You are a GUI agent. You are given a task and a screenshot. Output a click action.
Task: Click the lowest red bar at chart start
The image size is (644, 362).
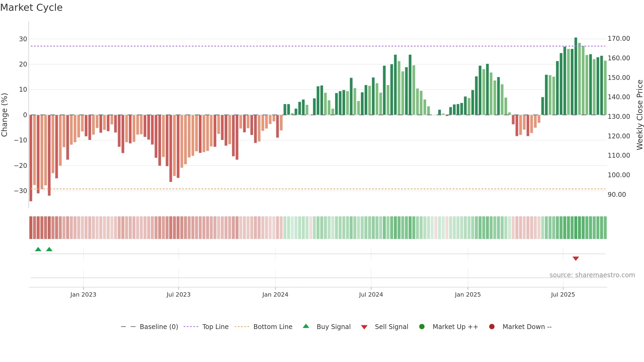(x=31, y=158)
